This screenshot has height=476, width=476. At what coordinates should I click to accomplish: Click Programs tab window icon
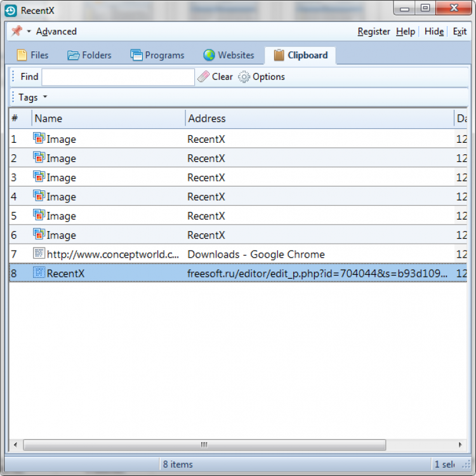[136, 55]
